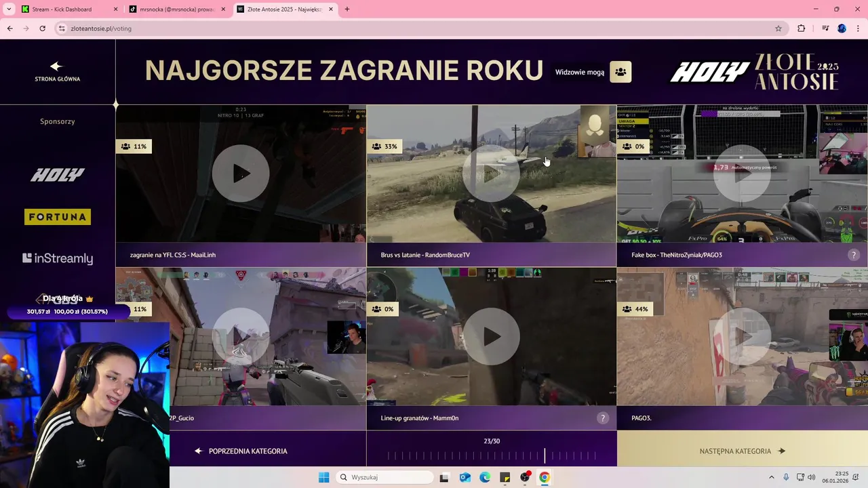Viewport: 868px width, 488px height.
Task: Open the volume tray icon
Action: coord(812,477)
